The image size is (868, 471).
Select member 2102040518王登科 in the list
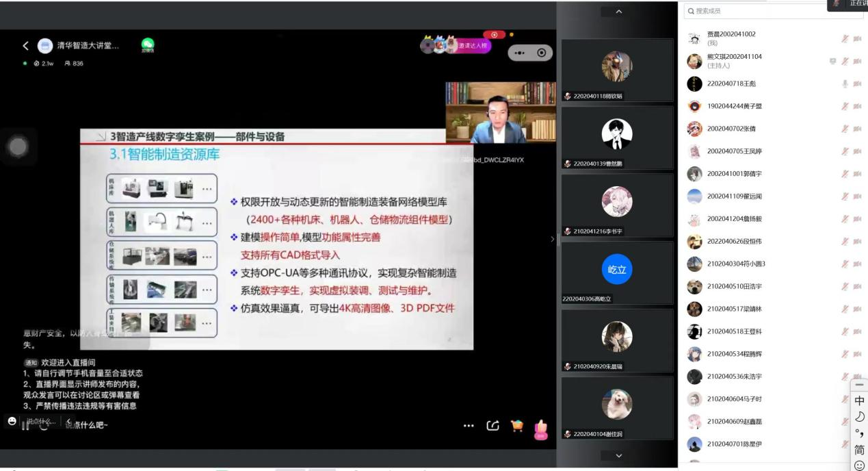point(774,331)
